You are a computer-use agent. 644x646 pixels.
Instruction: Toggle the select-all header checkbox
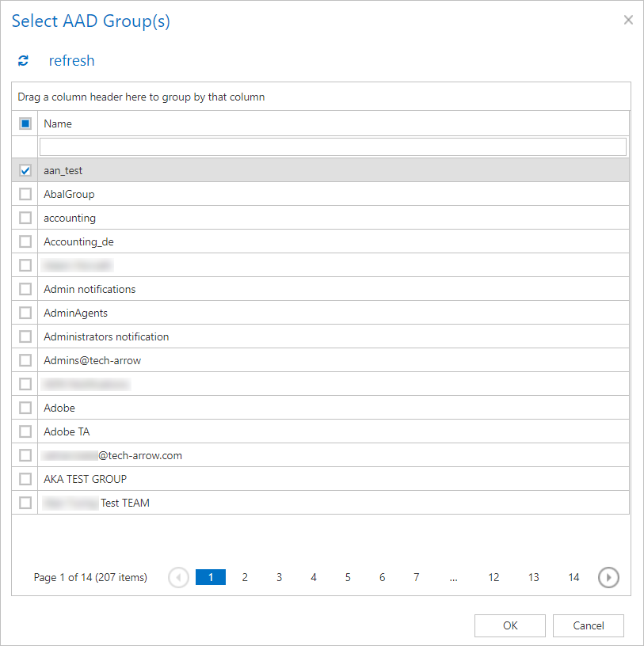point(25,123)
